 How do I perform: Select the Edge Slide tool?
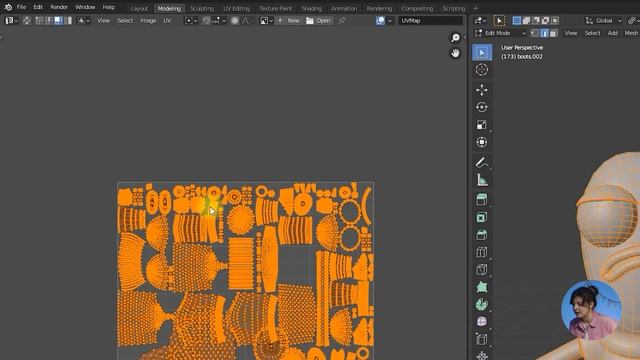coord(482,339)
